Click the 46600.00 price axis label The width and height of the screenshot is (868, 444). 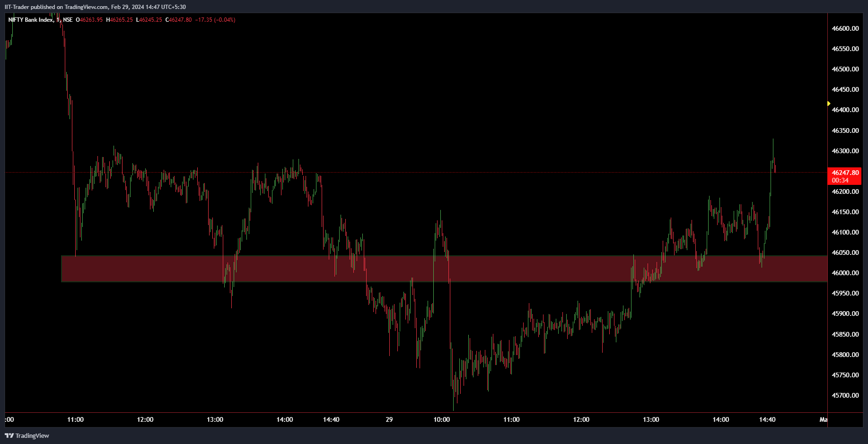tap(845, 28)
